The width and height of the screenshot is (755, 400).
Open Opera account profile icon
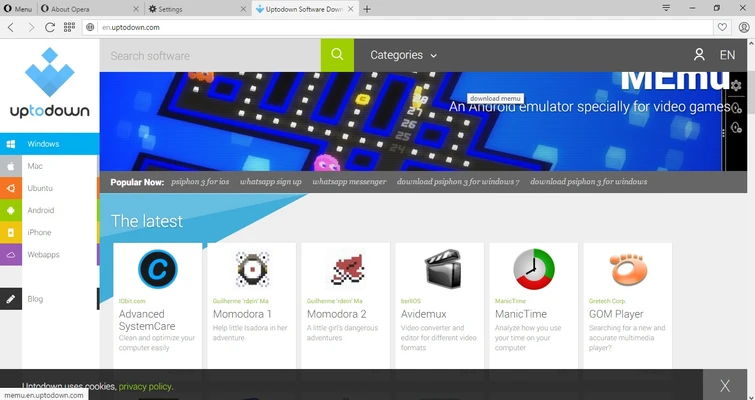coord(743,27)
